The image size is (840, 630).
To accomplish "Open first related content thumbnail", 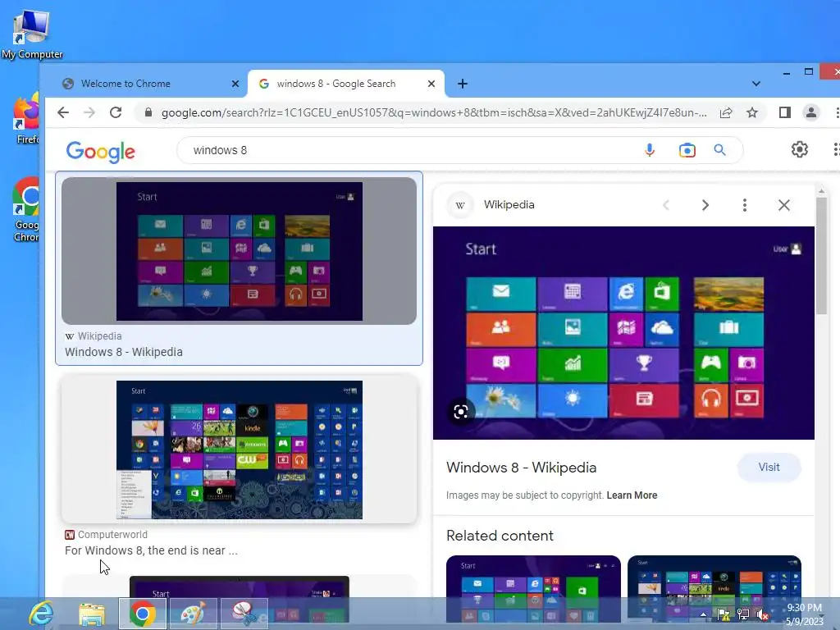I will (x=533, y=589).
